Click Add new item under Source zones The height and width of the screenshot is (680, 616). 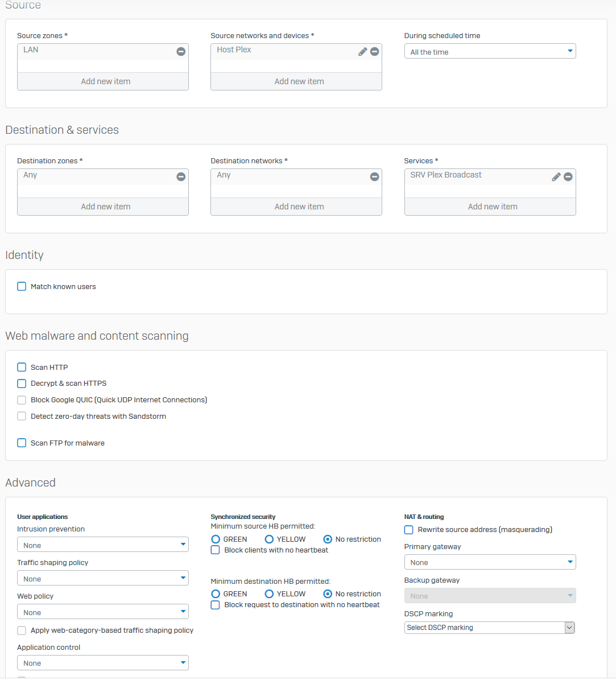[x=106, y=81]
